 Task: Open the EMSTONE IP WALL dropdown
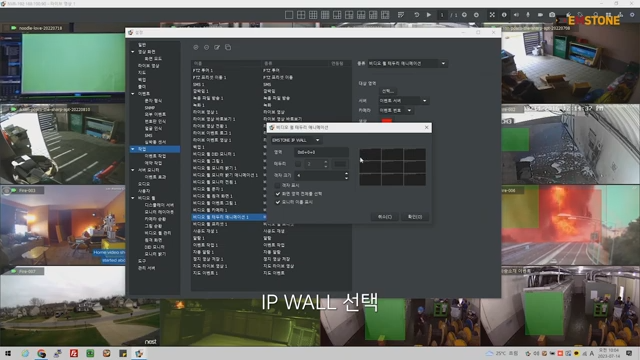296,140
